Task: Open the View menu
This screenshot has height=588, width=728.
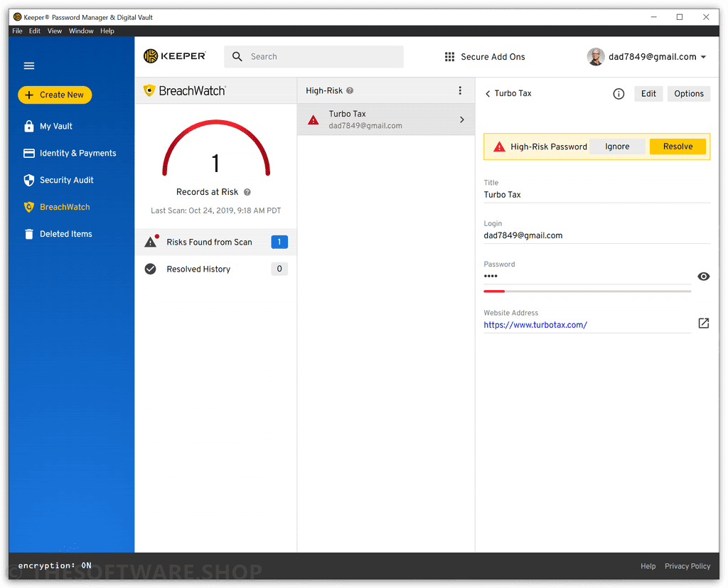Action: [55, 31]
